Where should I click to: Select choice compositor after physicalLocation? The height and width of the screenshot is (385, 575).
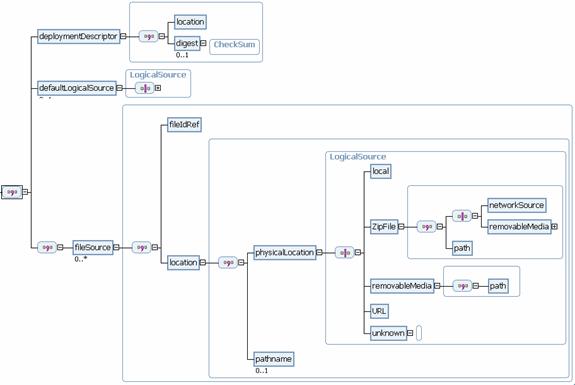(345, 253)
